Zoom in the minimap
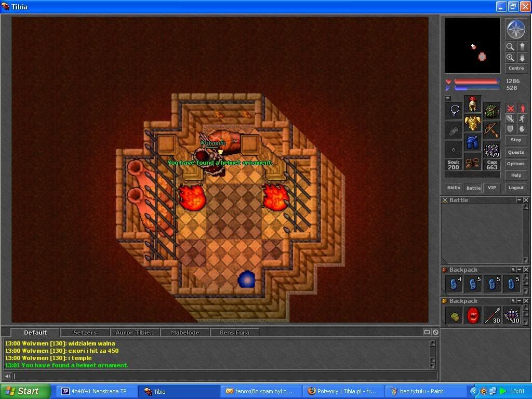This screenshot has width=532, height=399. 510,58
